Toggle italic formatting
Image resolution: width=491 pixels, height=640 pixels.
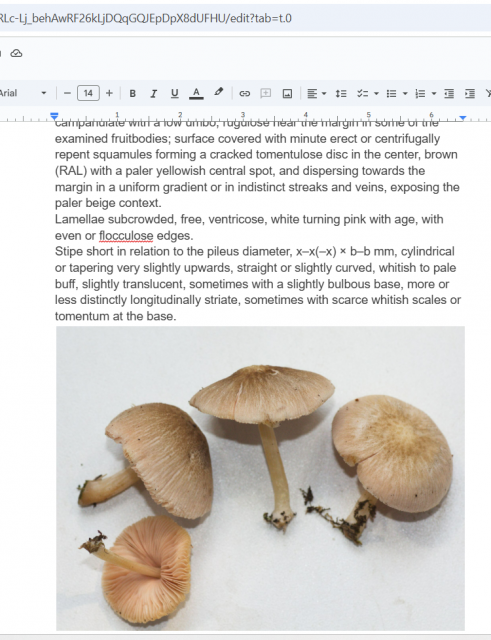point(153,93)
